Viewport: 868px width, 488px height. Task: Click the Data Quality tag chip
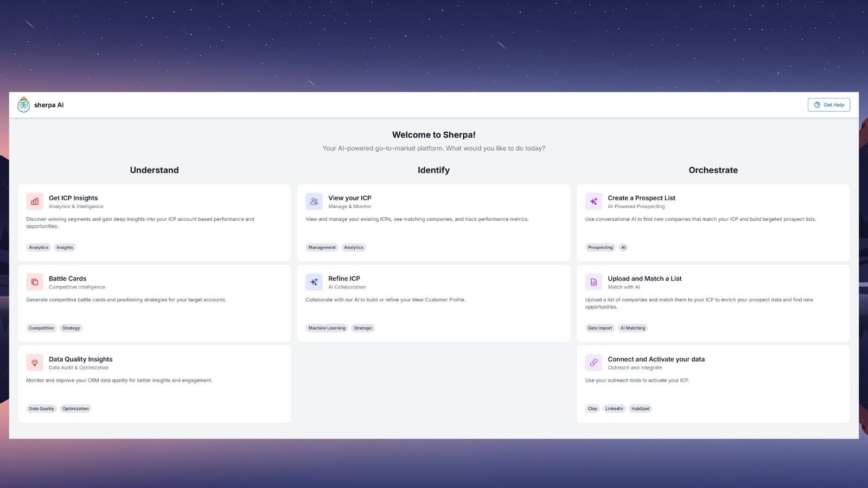click(41, 409)
